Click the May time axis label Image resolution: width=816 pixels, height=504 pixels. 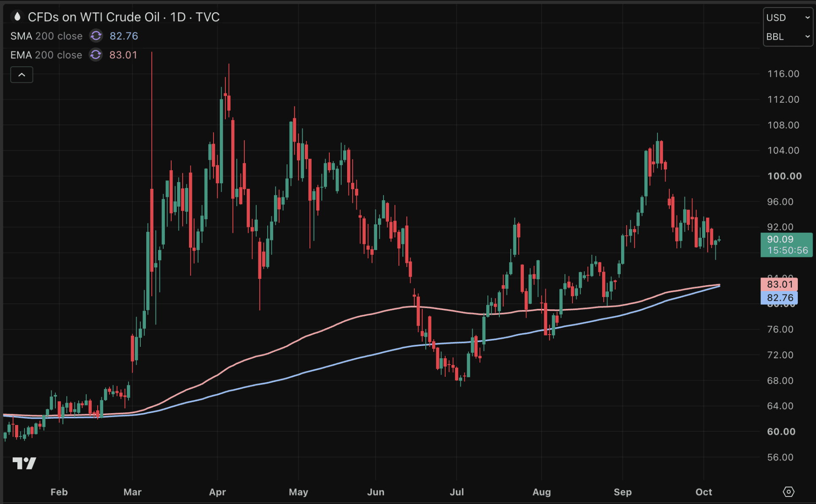click(x=298, y=492)
